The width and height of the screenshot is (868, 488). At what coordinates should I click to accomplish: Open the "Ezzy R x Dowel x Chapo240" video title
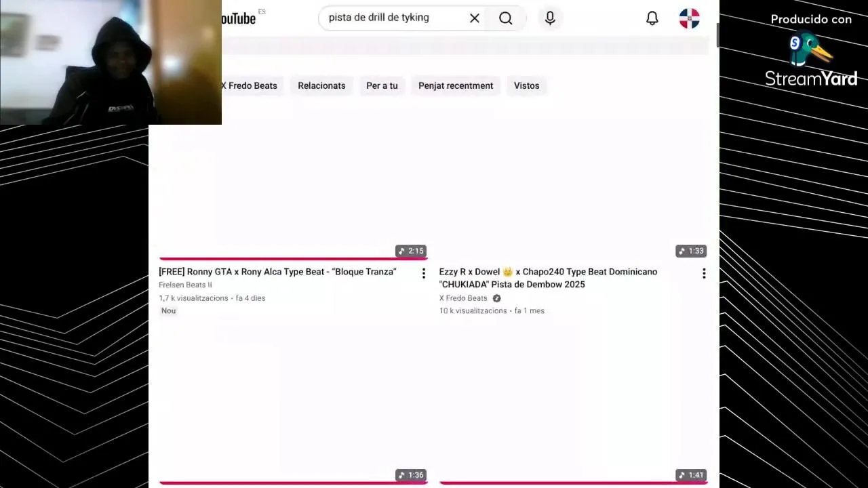pyautogui.click(x=548, y=278)
